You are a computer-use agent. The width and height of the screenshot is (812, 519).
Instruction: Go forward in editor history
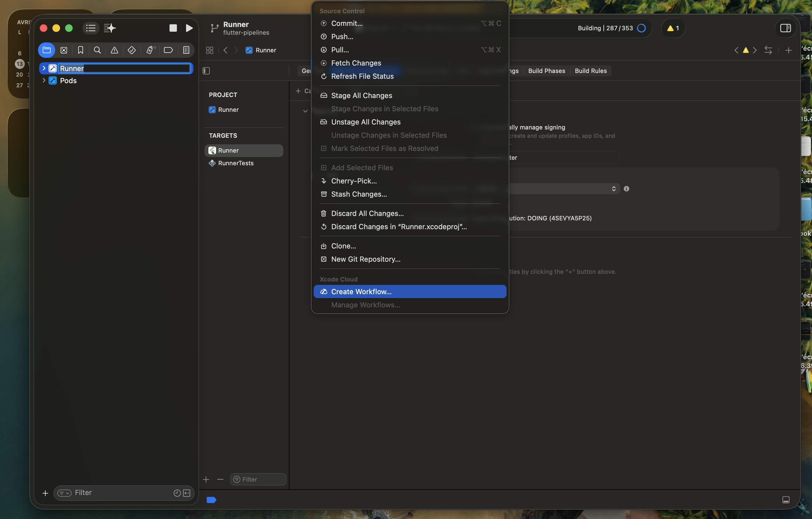click(x=236, y=50)
